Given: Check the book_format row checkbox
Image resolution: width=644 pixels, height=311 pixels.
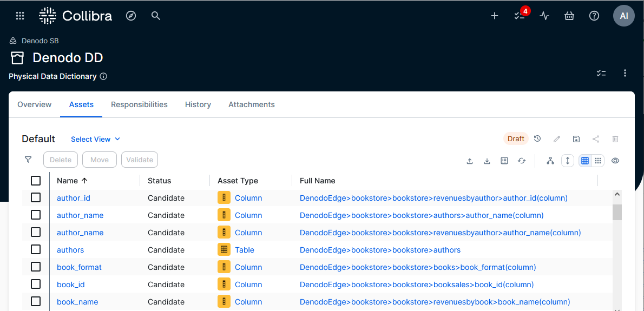Looking at the screenshot, I should tap(36, 267).
